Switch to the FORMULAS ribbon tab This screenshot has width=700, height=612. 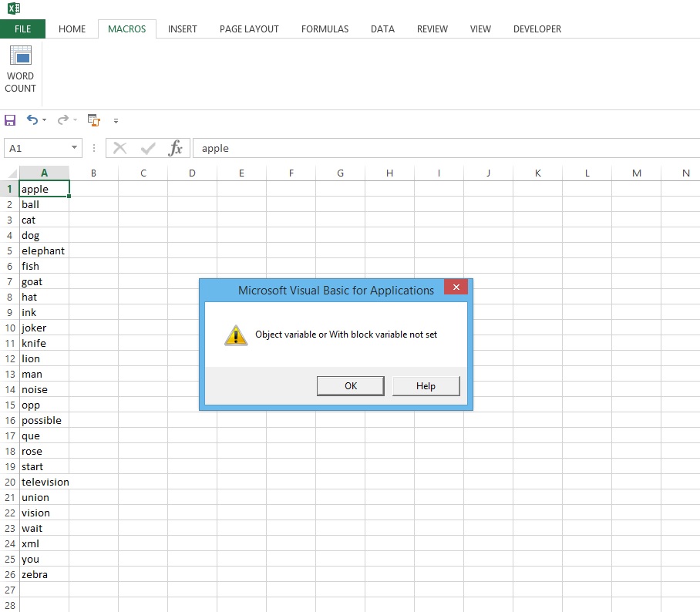click(325, 29)
